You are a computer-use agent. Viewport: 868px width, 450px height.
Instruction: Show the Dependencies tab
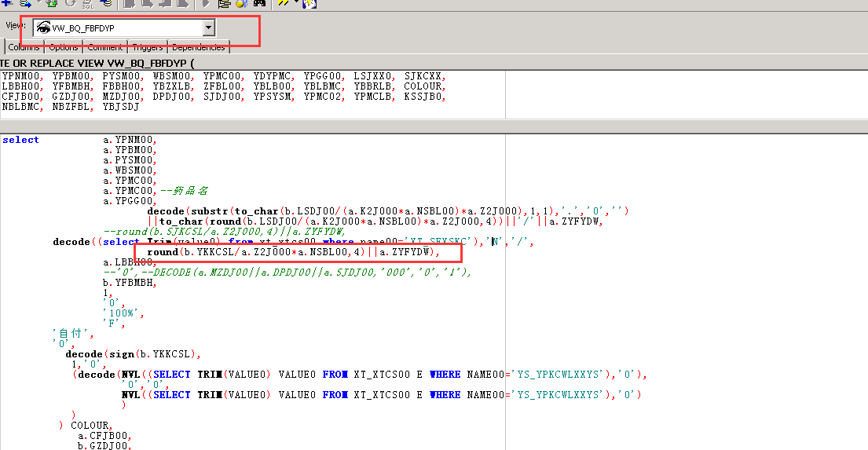pos(198,47)
